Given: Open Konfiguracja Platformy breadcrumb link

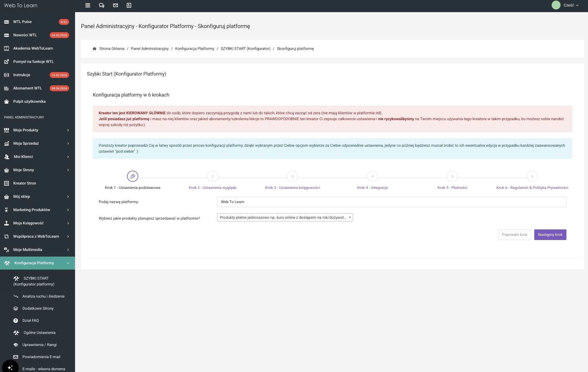Looking at the screenshot, I should 195,49.
